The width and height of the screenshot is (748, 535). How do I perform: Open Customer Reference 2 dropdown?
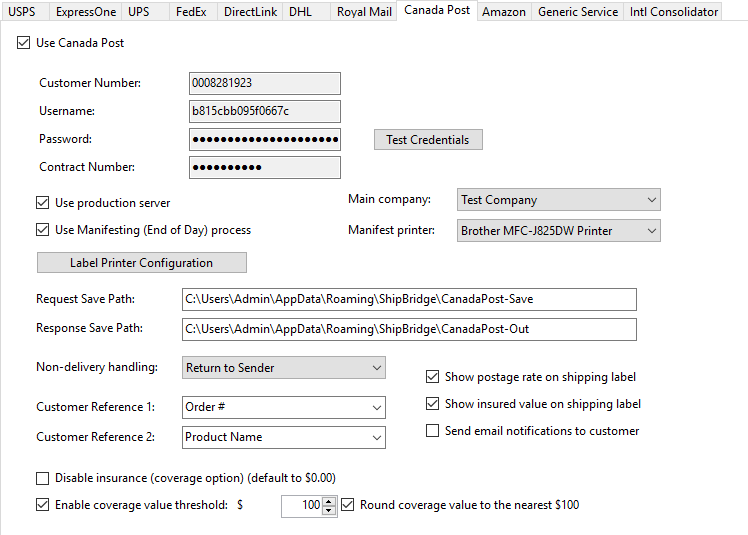(284, 438)
